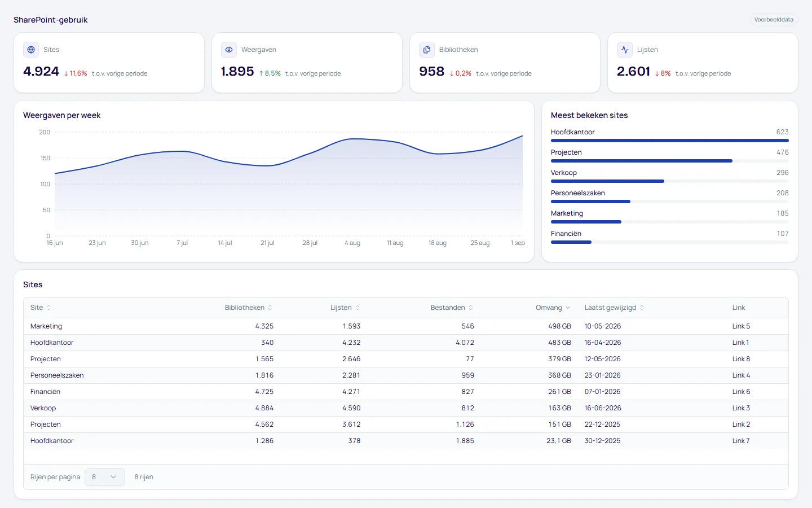Open the rows per page dropdown
This screenshot has width=812, height=508.
[x=105, y=477]
